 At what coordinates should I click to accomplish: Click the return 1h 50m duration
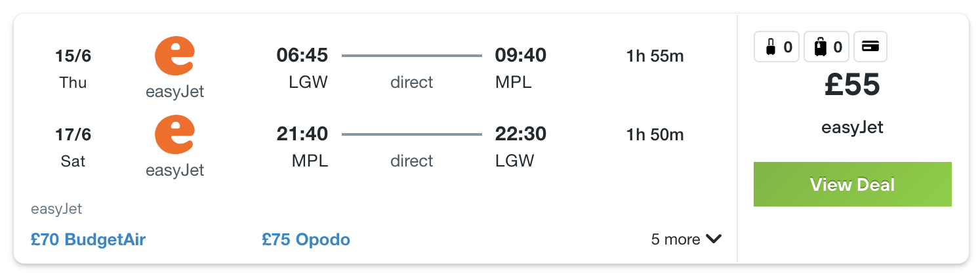click(655, 135)
